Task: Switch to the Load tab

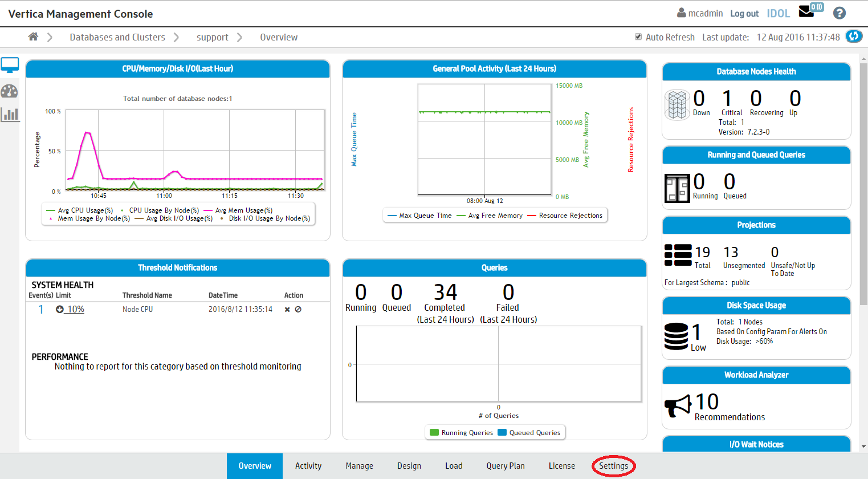Action: point(454,466)
